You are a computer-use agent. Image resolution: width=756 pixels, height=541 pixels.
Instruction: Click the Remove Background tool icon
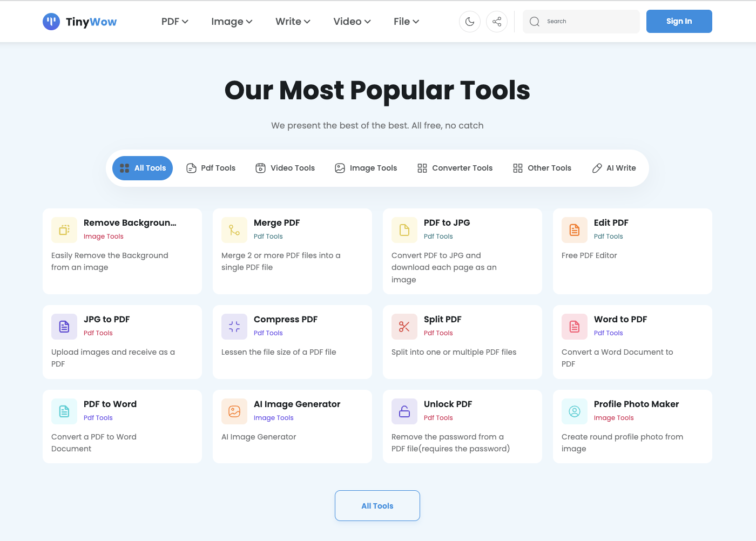tap(64, 230)
